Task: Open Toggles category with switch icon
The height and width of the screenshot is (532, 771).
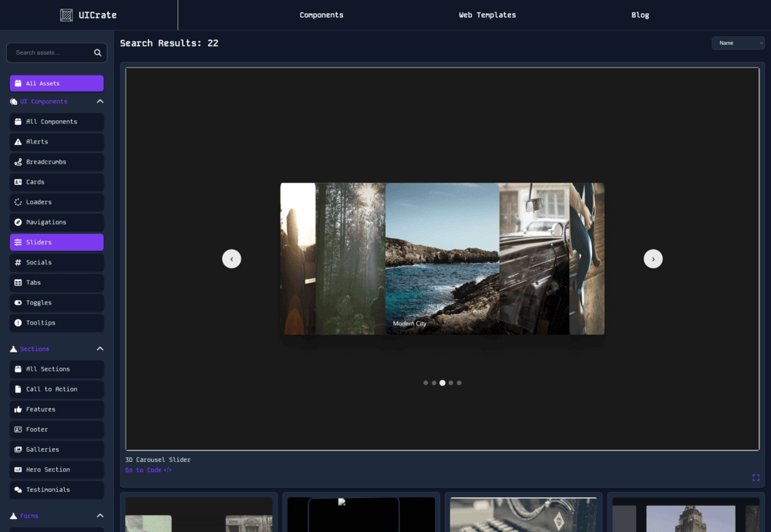Action: (x=19, y=303)
